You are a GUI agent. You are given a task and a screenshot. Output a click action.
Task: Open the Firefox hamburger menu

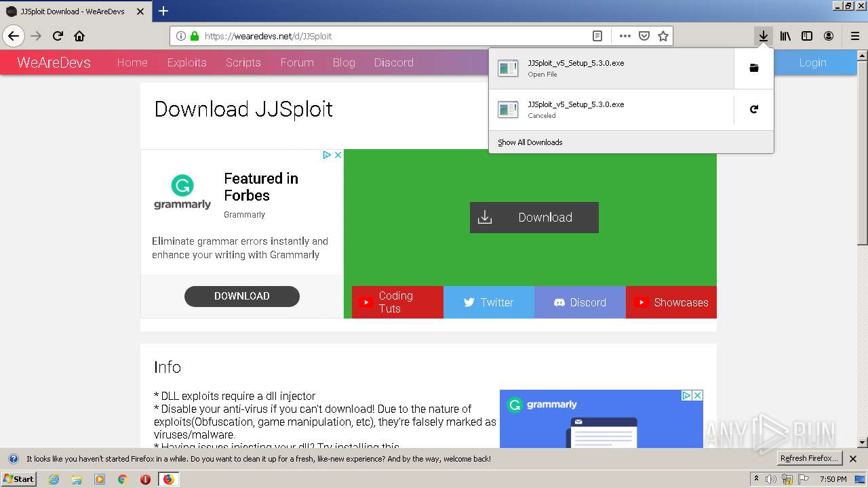855,36
